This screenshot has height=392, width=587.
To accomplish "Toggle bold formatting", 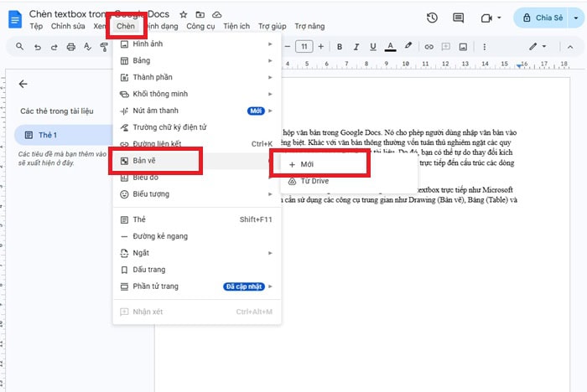I will pyautogui.click(x=340, y=47).
